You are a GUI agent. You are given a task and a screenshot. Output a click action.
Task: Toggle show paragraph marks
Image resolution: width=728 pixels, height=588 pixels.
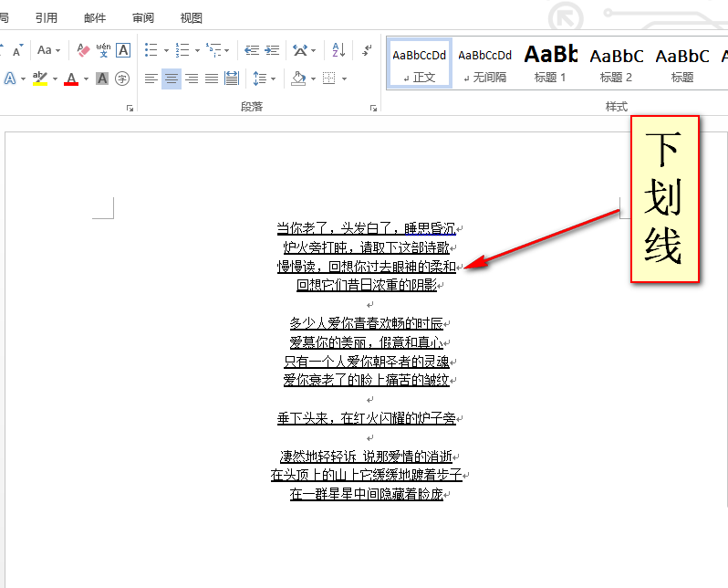pos(367,50)
